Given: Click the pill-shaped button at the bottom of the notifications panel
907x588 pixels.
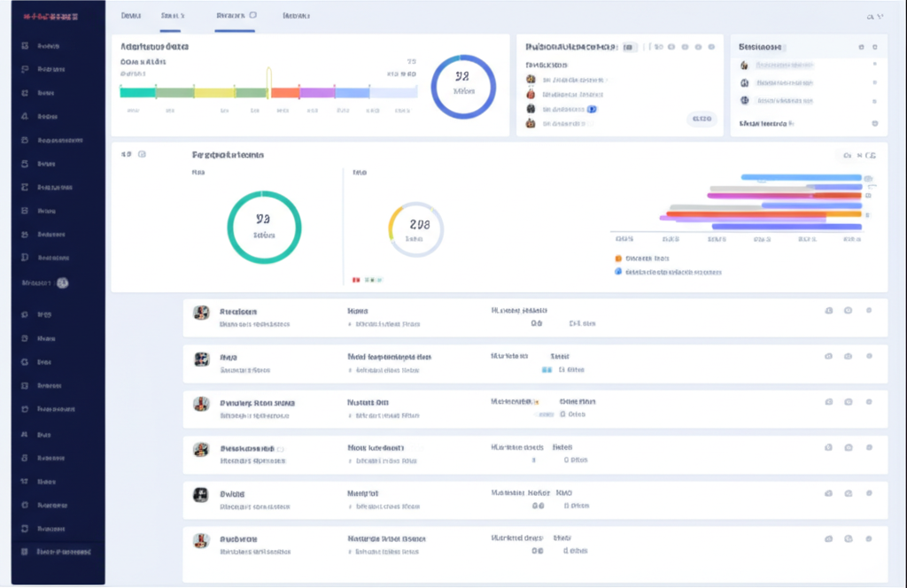Looking at the screenshot, I should 702,118.
